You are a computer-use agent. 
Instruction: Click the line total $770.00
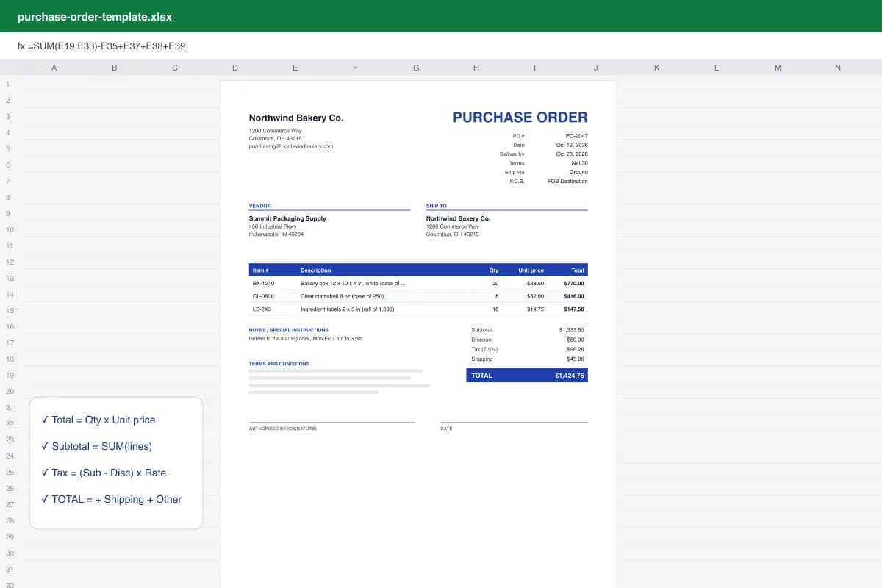coord(574,283)
